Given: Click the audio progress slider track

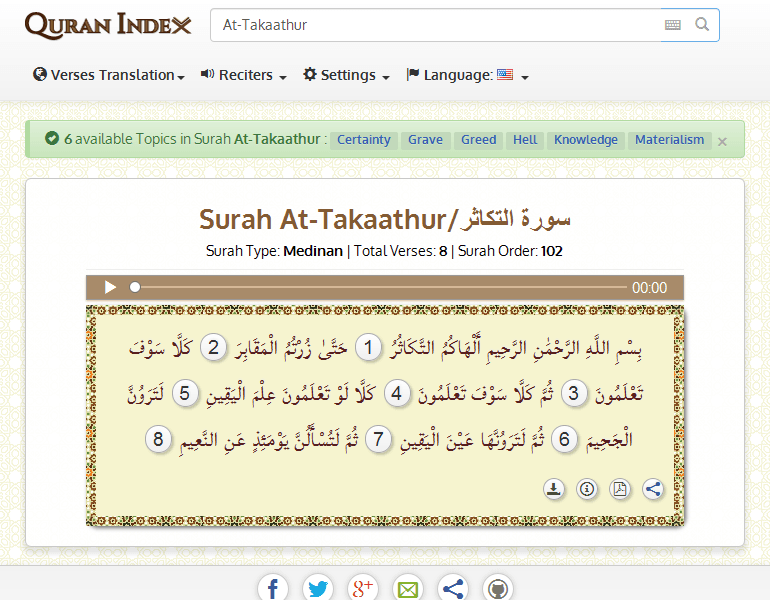Looking at the screenshot, I should tap(380, 288).
